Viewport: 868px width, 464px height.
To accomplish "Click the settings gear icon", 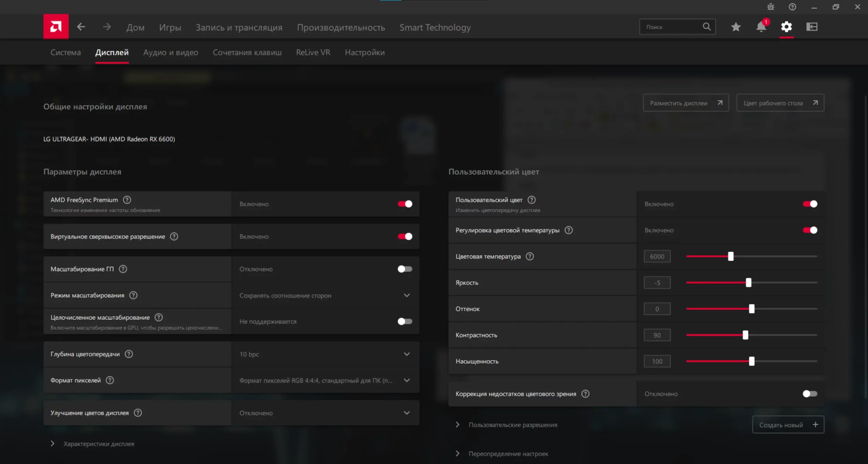I will [786, 27].
